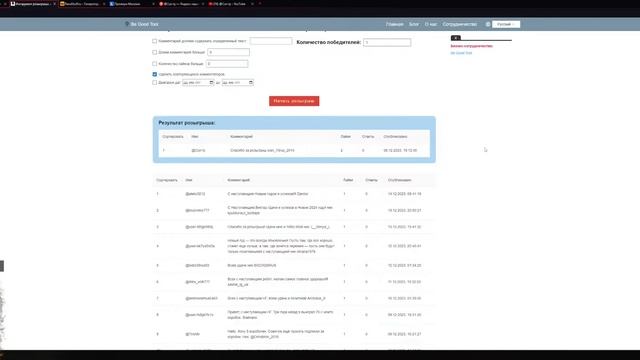Open the red 'Бизнес-сотрудничество' sidebar link
Image resolution: width=640 pixels, height=360 pixels.
pyautogui.click(x=471, y=46)
